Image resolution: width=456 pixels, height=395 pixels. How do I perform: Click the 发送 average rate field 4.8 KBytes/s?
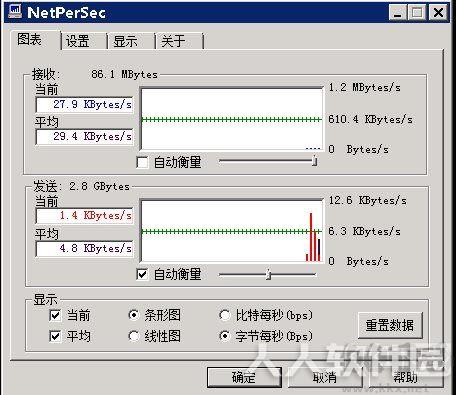tap(84, 249)
